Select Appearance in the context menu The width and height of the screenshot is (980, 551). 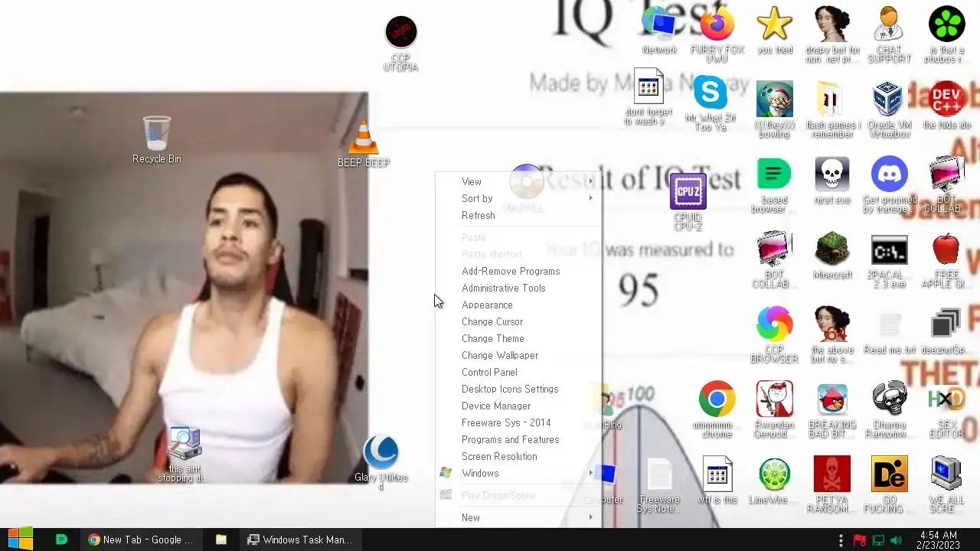coord(518,305)
